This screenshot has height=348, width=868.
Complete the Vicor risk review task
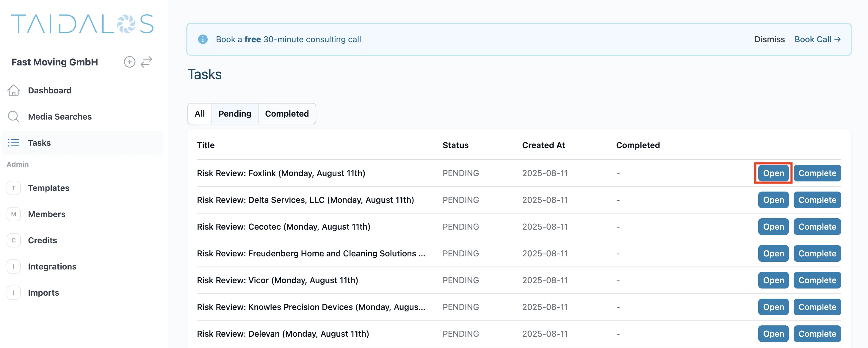click(817, 280)
